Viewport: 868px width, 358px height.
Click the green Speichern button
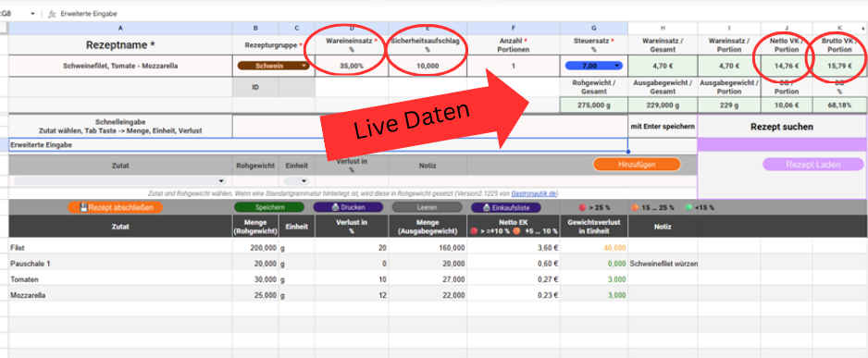[x=269, y=207]
